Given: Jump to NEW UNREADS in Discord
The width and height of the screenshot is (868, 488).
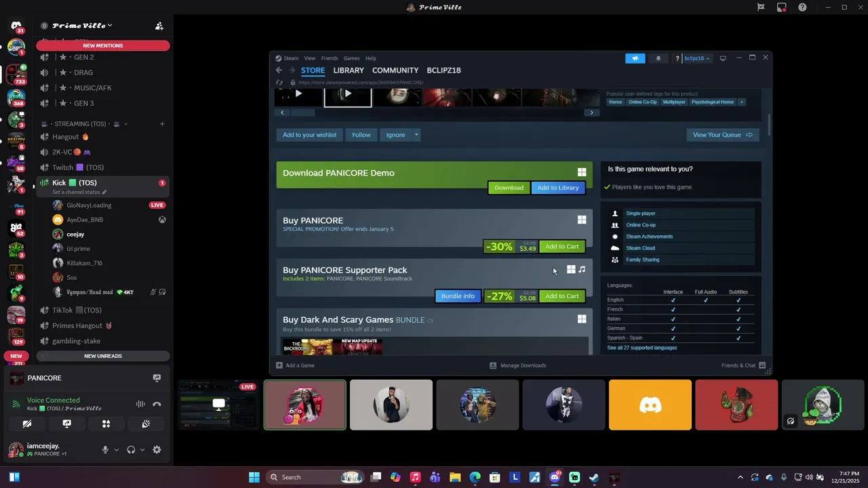Looking at the screenshot, I should coord(103,356).
